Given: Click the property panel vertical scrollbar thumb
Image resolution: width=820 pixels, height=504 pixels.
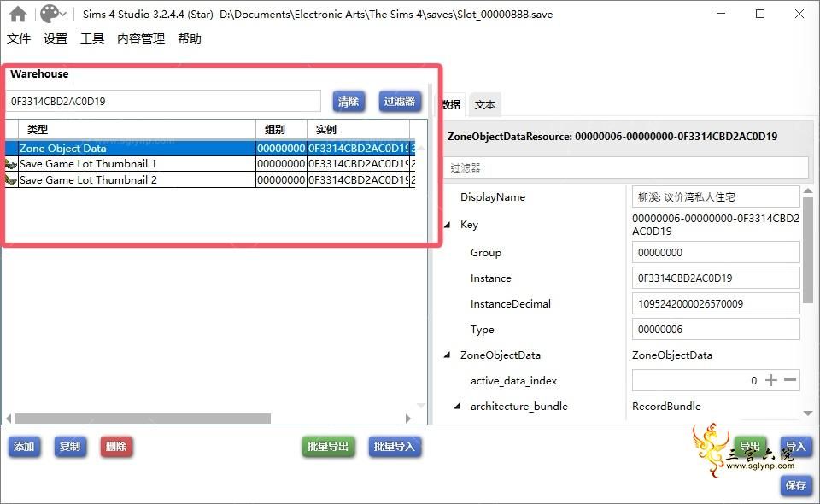Looking at the screenshot, I should (x=808, y=250).
